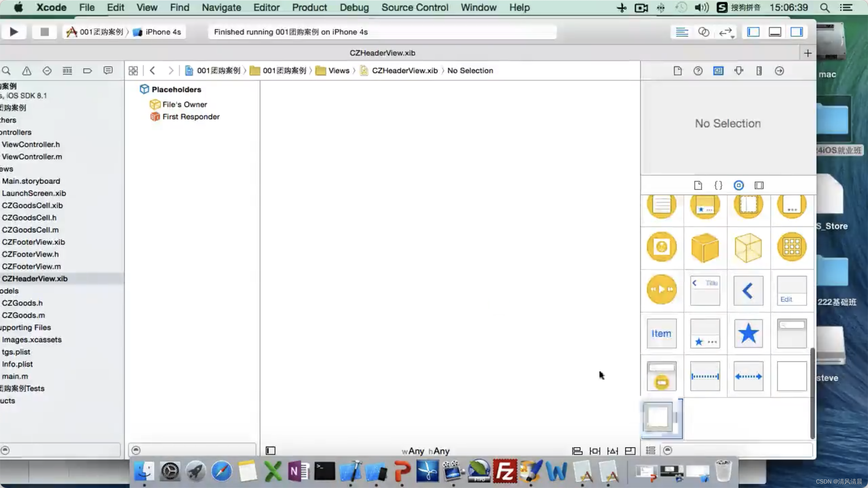868x488 pixels.
Task: Open the Editor menu
Action: pos(266,7)
